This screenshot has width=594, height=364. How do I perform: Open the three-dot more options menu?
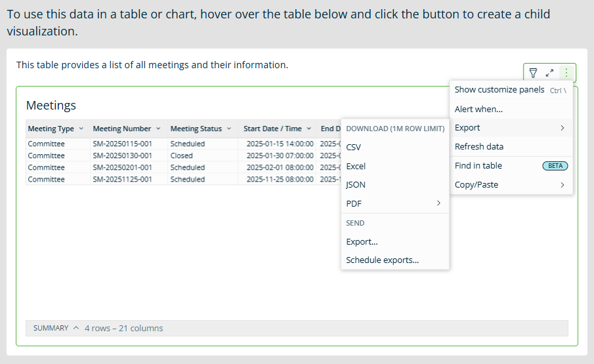[566, 73]
